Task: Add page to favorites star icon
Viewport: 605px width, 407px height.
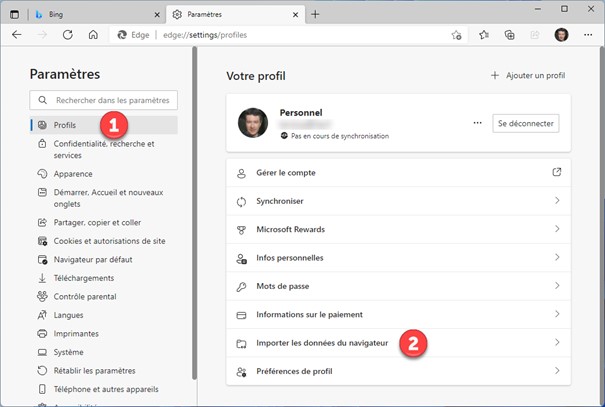Action: point(456,34)
